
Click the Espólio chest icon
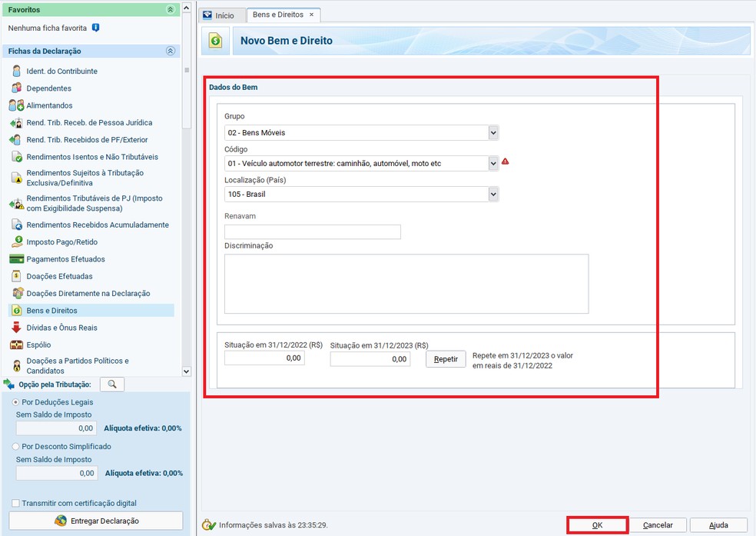16,345
